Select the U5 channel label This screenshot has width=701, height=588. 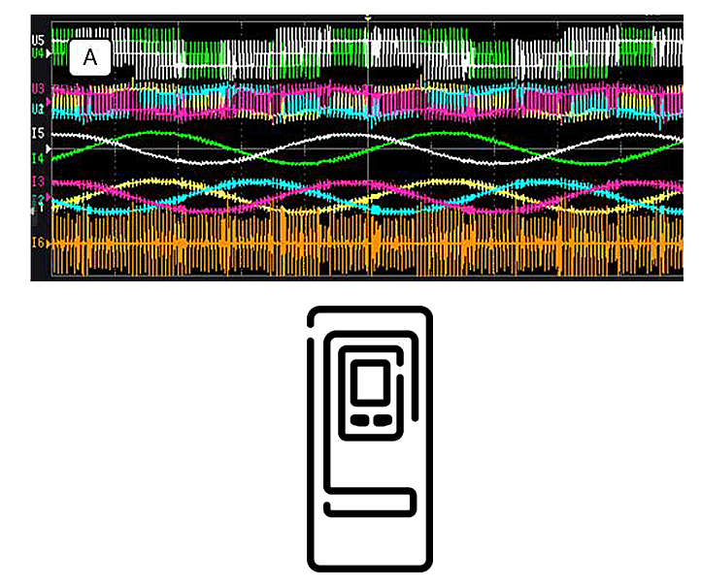click(38, 41)
